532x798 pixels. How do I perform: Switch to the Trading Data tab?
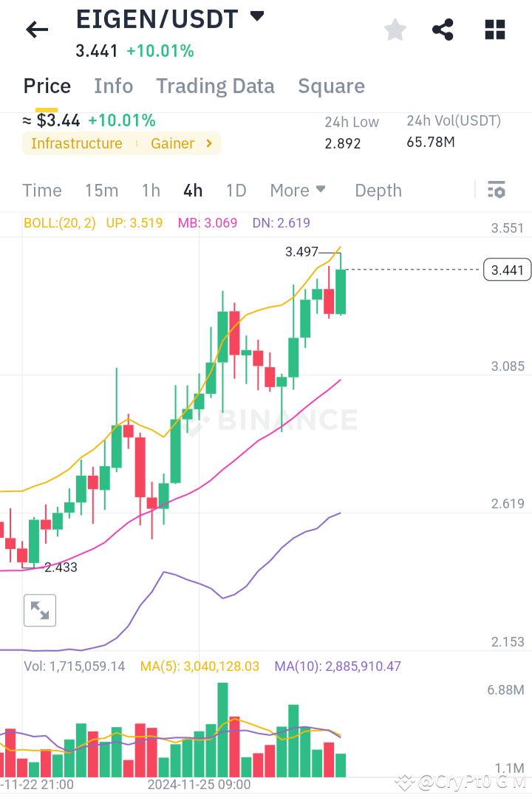coord(215,86)
